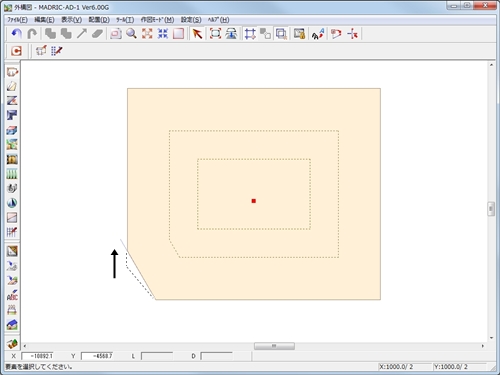This screenshot has width=500, height=375.
Task: Click the gray eraser icon
Action: pos(97,34)
